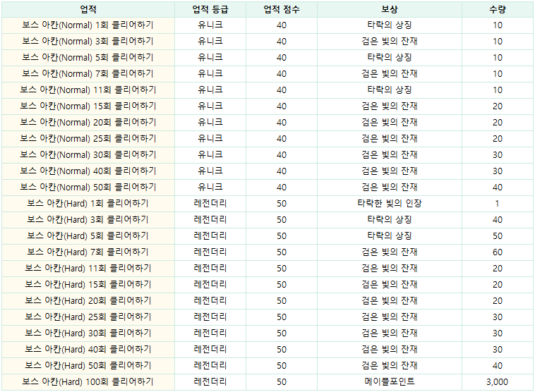Click the '업적 점수' column header
This screenshot has height=392, width=535.
point(282,9)
